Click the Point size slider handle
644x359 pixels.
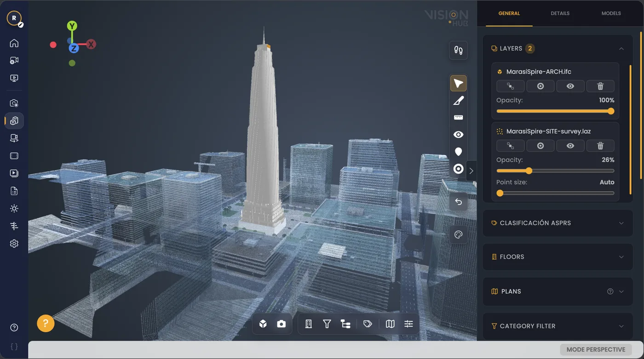tap(500, 194)
